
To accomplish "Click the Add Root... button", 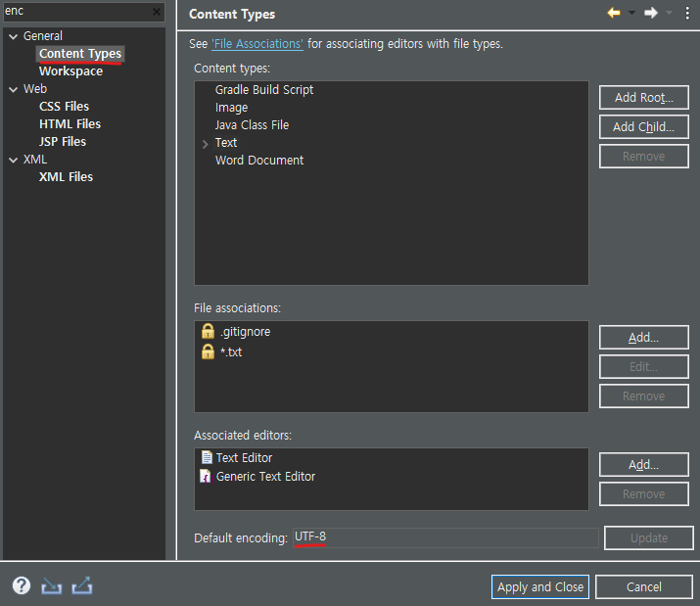I will coord(644,97).
